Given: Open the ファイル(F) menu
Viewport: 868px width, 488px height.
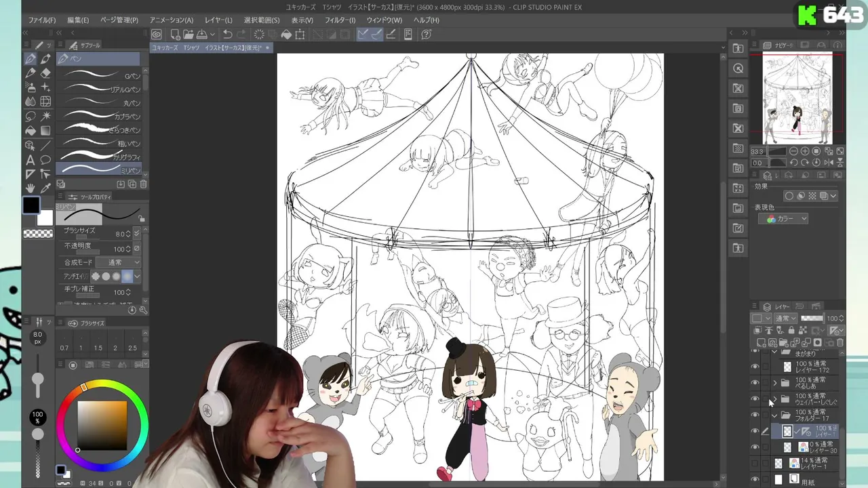Looking at the screenshot, I should click(42, 20).
